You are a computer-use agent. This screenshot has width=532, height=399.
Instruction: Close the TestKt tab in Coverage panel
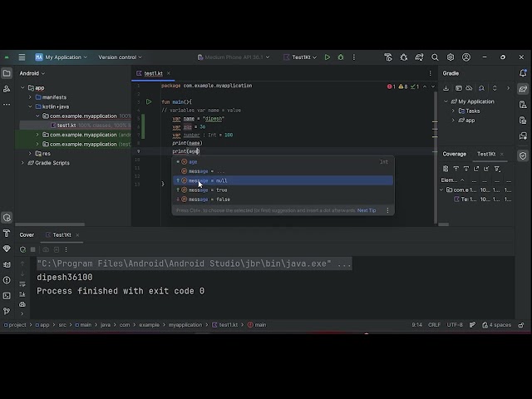pyautogui.click(x=502, y=154)
